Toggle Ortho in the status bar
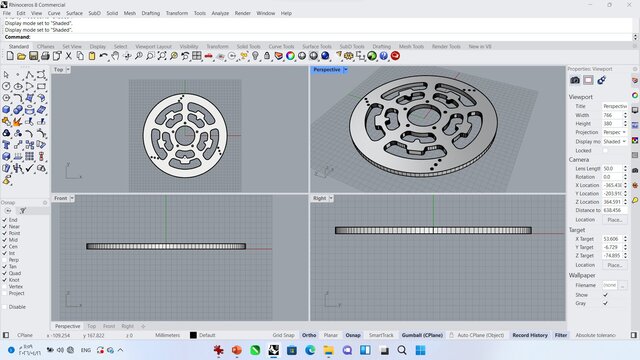The height and width of the screenshot is (360, 640). 309,335
